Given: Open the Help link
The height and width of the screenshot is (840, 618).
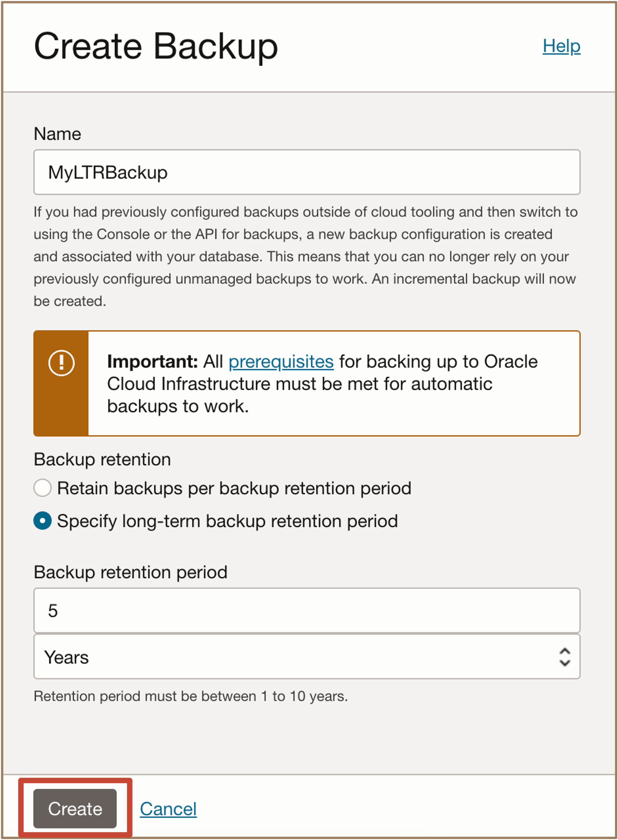Looking at the screenshot, I should (x=561, y=46).
